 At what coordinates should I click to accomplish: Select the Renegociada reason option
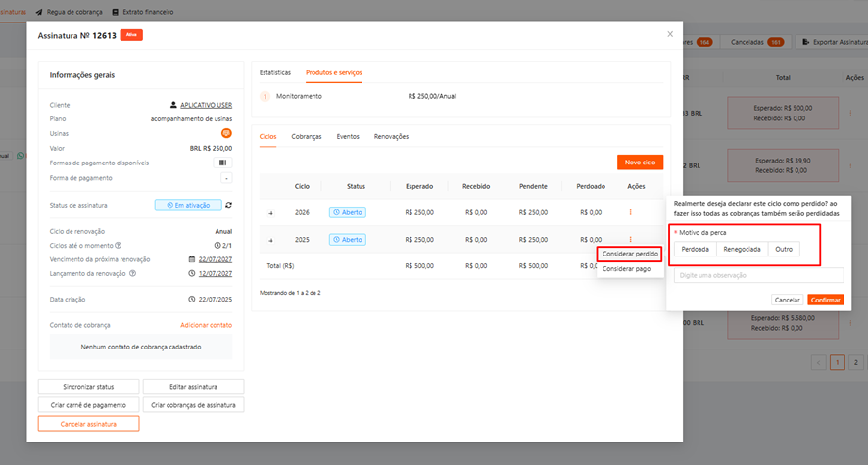point(742,249)
